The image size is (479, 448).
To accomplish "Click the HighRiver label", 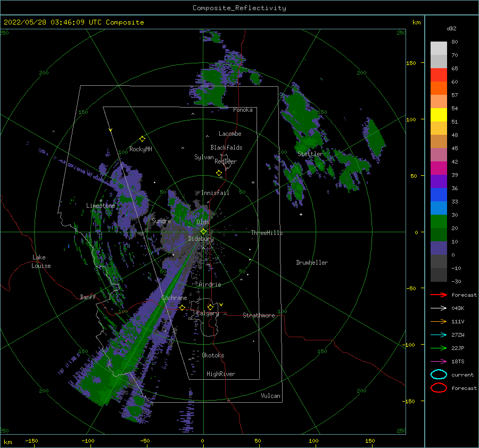I will (221, 374).
